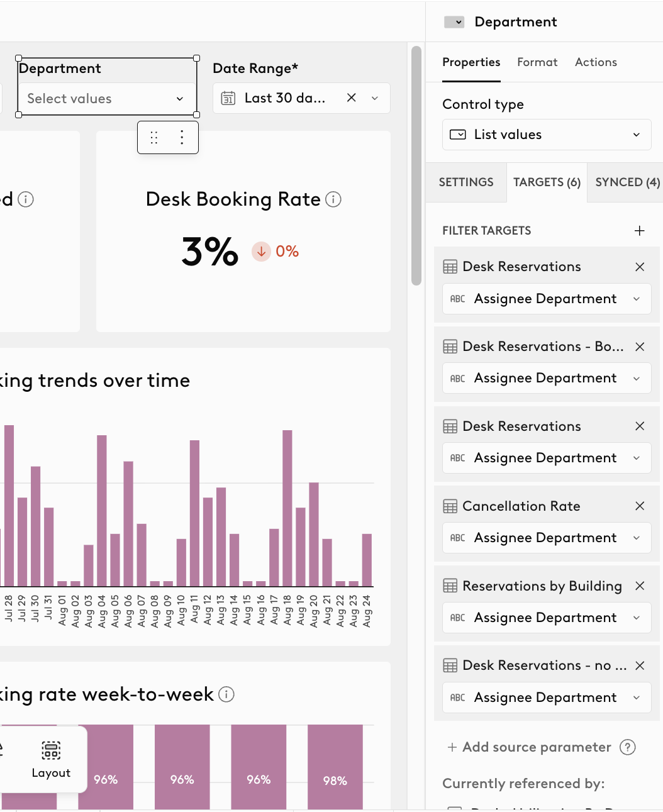Clear the Date Range value with X
The image size is (663, 812).
[x=352, y=97]
